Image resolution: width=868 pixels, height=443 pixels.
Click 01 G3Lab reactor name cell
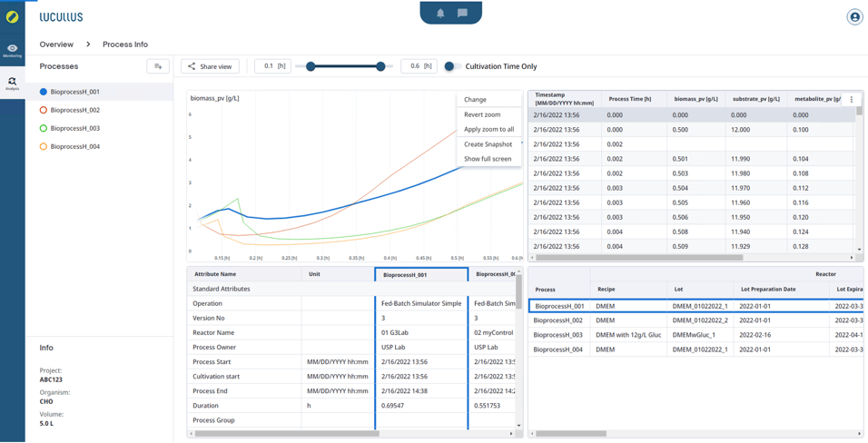pyautogui.click(x=421, y=333)
